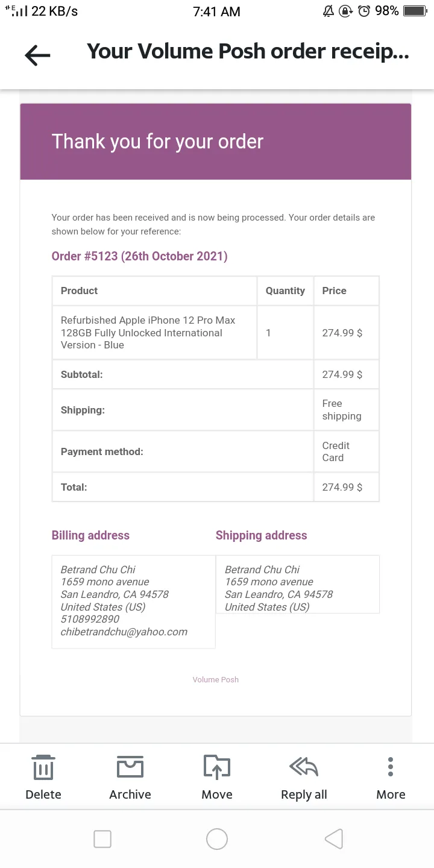Open the chibetrandchu@yahoo.com email link
434x868 pixels.
[x=124, y=632]
